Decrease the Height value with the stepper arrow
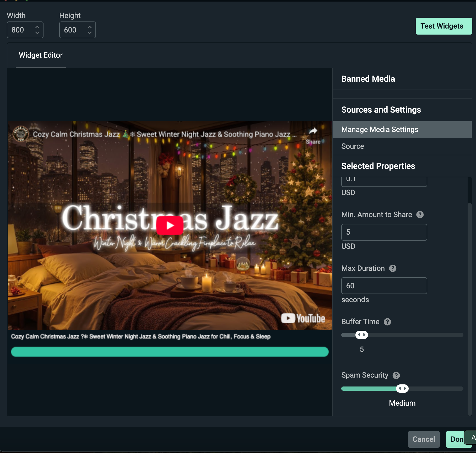Viewport: 476px width, 453px height. 90,33
